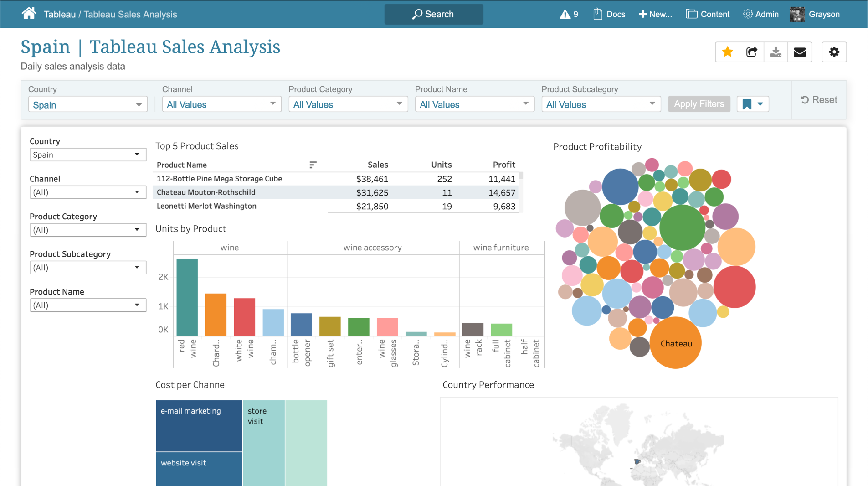Screen dimensions: 868x486
Task: Select the orange Chateau bubble
Action: [676, 343]
